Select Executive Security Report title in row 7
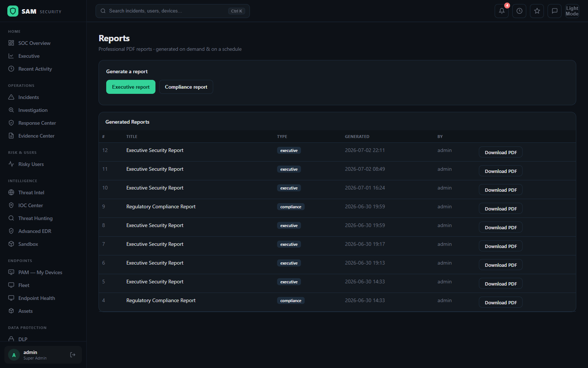This screenshot has width=588, height=368. click(x=155, y=244)
